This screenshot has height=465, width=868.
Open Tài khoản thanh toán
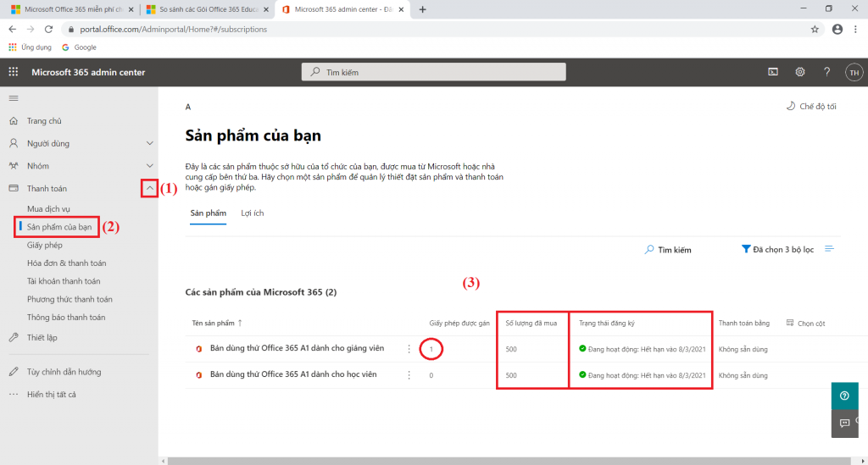(64, 281)
